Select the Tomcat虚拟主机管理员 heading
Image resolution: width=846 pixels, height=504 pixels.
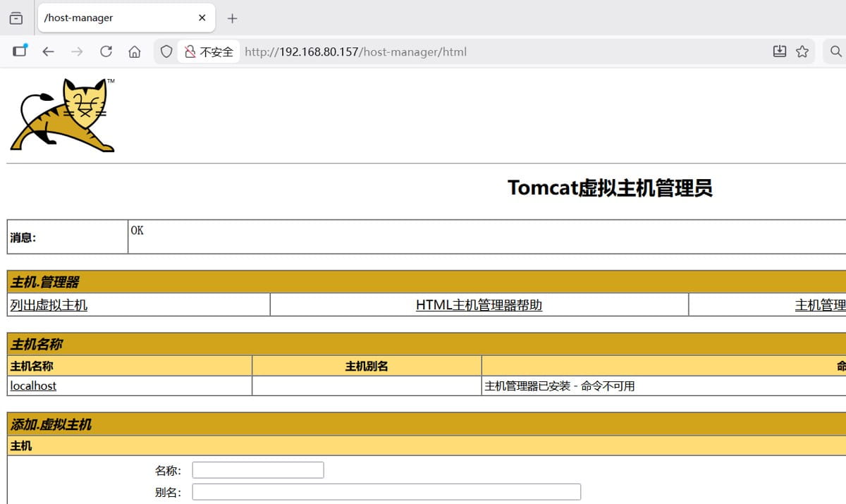(x=610, y=188)
